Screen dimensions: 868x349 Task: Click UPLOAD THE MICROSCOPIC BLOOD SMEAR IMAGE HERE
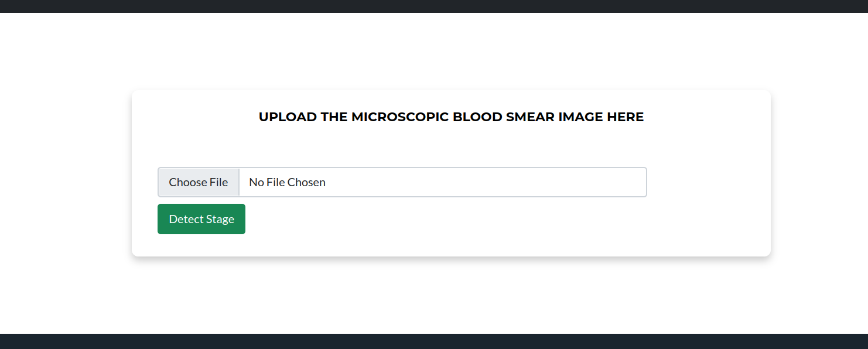[x=451, y=117]
